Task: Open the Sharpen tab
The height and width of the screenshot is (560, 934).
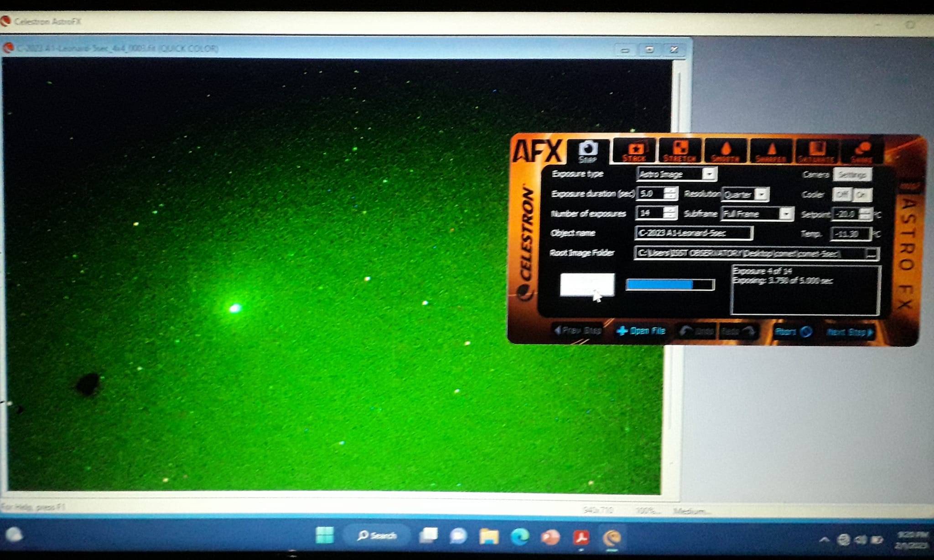Action: click(771, 151)
